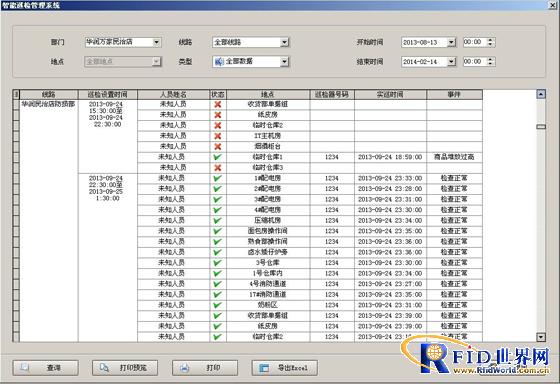Click the green check status for 1#配电房

(x=218, y=178)
